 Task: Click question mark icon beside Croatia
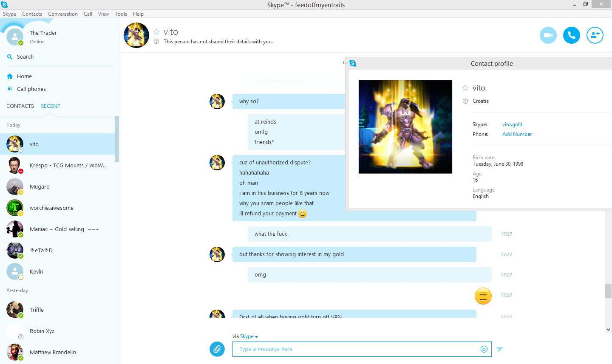click(465, 101)
